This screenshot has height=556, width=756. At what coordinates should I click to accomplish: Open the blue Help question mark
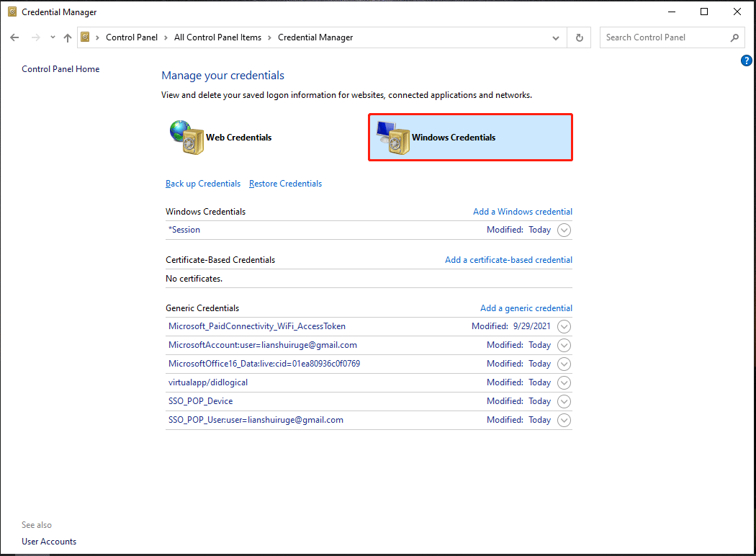click(746, 60)
